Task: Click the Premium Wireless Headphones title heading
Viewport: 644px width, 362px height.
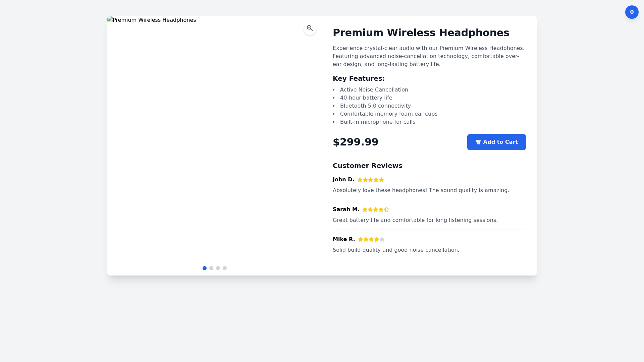Action: (x=421, y=33)
